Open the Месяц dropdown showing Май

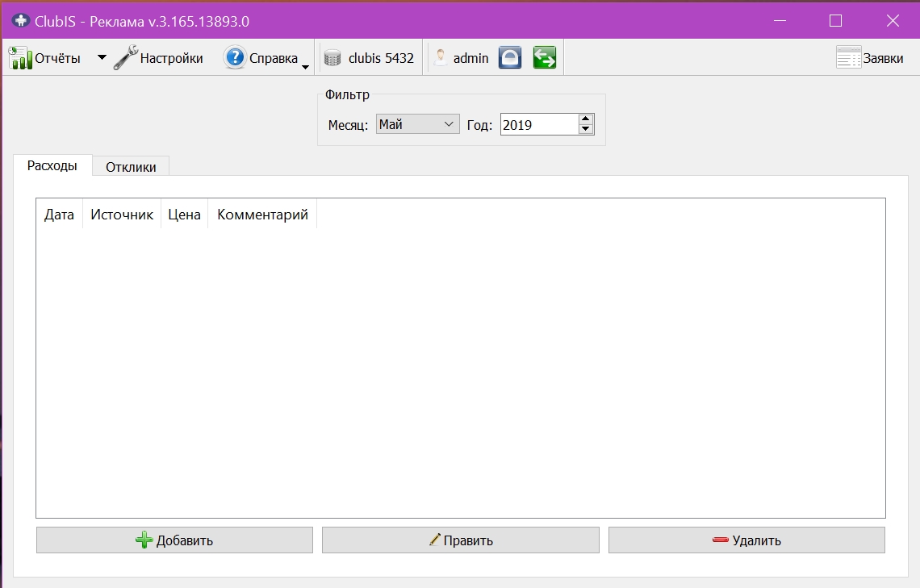click(x=418, y=124)
